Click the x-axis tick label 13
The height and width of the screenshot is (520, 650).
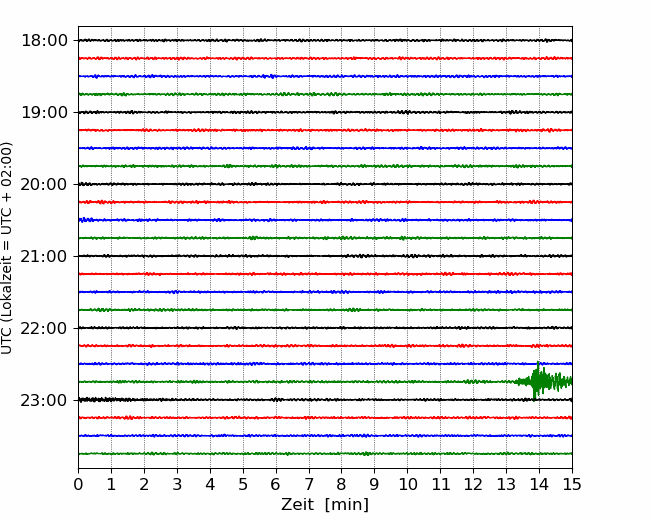pyautogui.click(x=507, y=484)
